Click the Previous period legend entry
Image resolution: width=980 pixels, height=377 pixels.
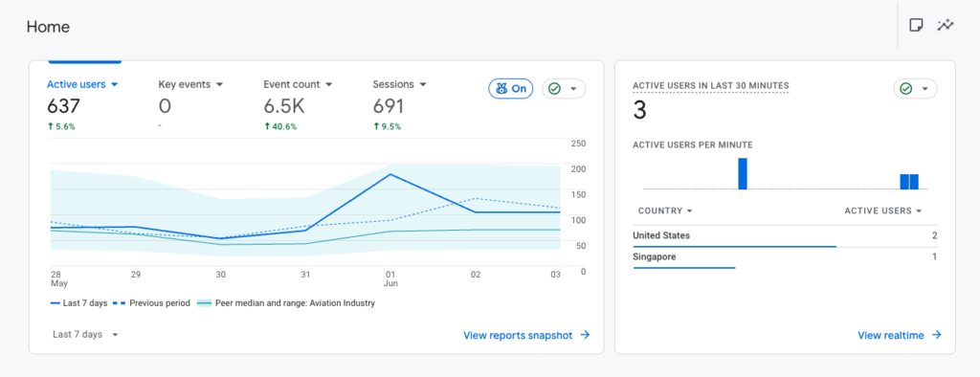pyautogui.click(x=151, y=303)
